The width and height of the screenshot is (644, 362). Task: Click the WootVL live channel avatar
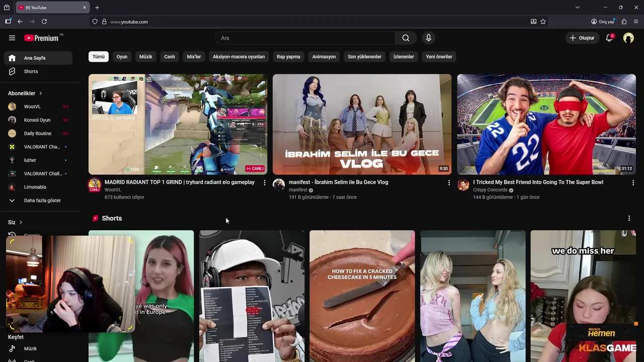95,185
